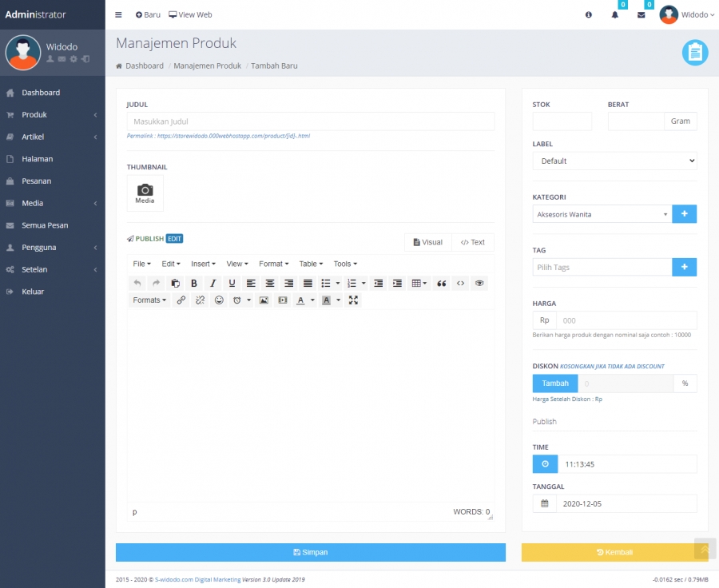The image size is (719, 588).
Task: Open the Kategori dropdown Aksesoris Wanita
Action: [x=602, y=214]
